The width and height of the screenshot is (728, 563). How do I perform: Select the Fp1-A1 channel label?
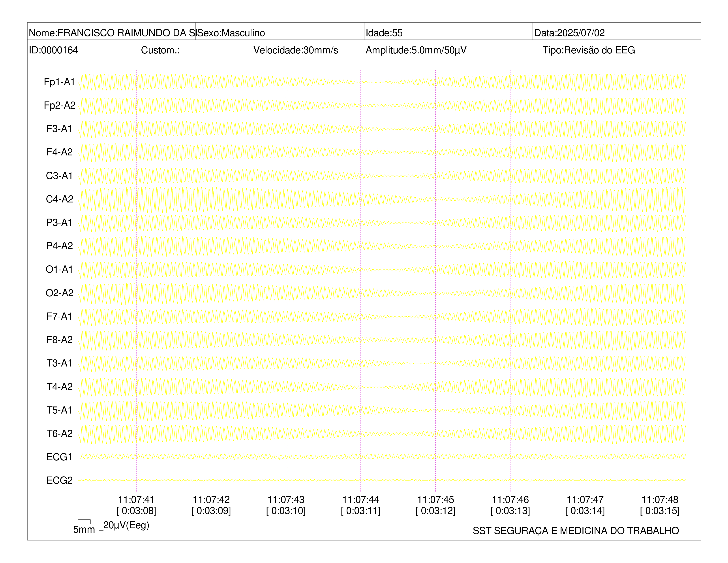click(x=59, y=82)
